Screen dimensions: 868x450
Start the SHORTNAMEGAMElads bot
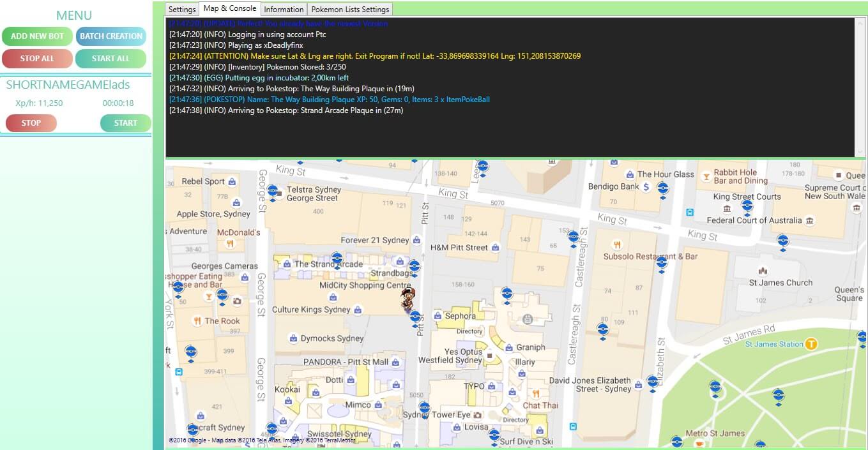click(126, 123)
